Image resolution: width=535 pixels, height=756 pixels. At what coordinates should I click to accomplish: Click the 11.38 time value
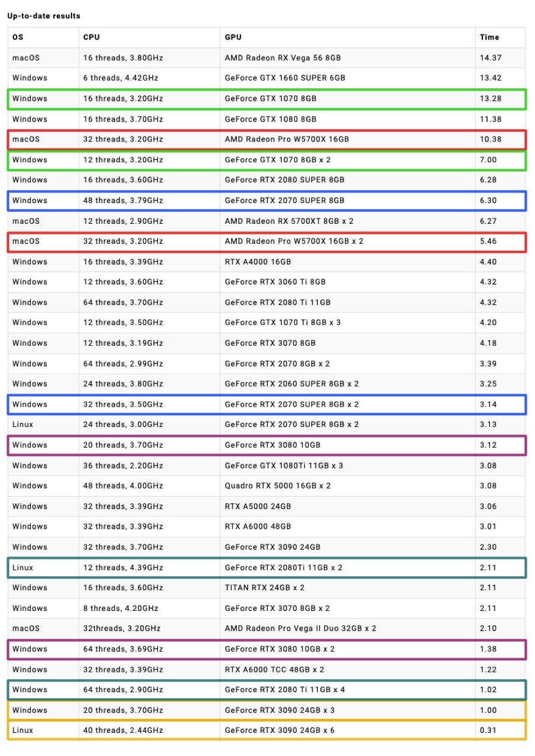(x=491, y=120)
